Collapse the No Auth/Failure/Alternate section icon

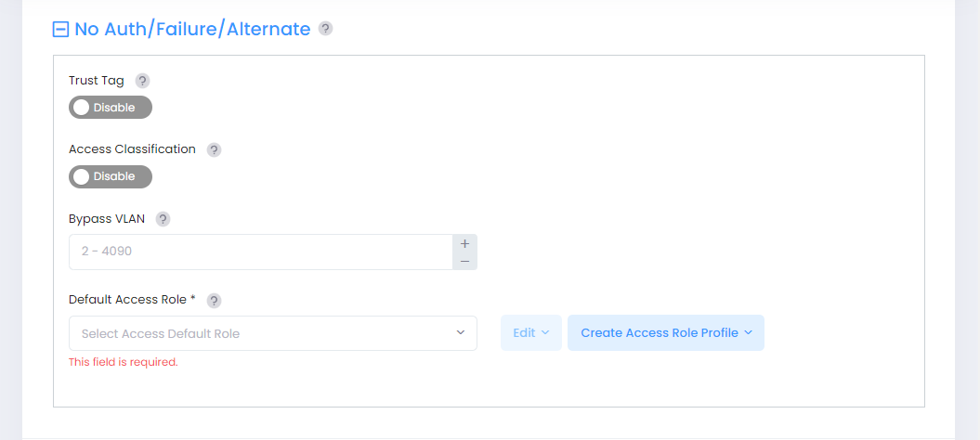click(x=60, y=30)
